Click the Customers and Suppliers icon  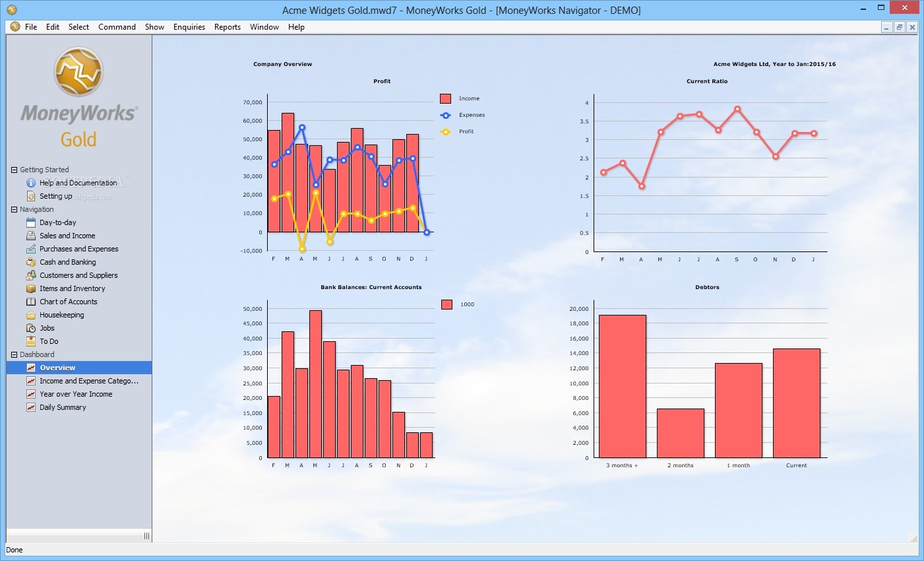31,275
